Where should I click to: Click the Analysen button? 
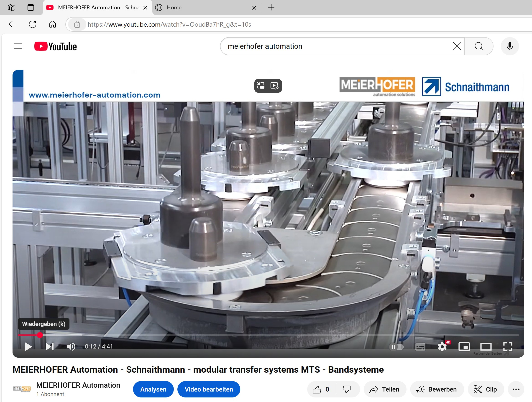(153, 389)
